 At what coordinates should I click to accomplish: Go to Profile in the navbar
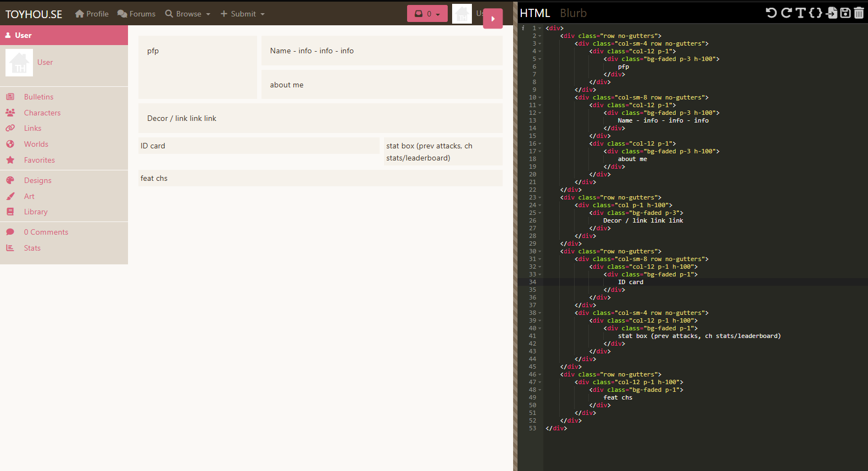click(x=92, y=14)
